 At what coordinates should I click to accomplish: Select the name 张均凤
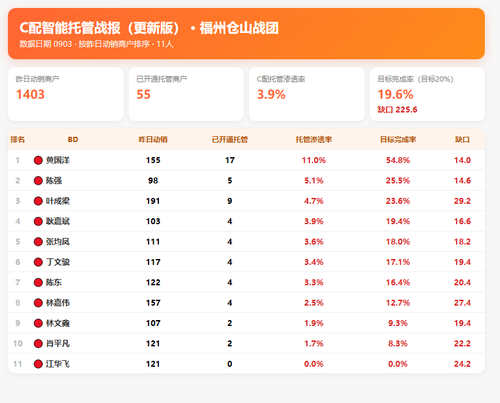pos(58,242)
